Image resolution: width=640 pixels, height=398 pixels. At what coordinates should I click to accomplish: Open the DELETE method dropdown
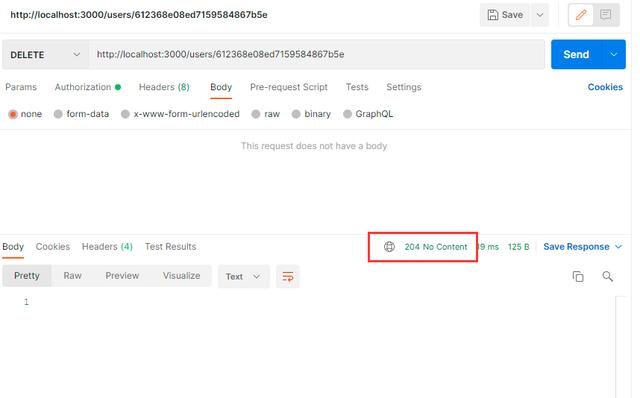pyautogui.click(x=45, y=54)
